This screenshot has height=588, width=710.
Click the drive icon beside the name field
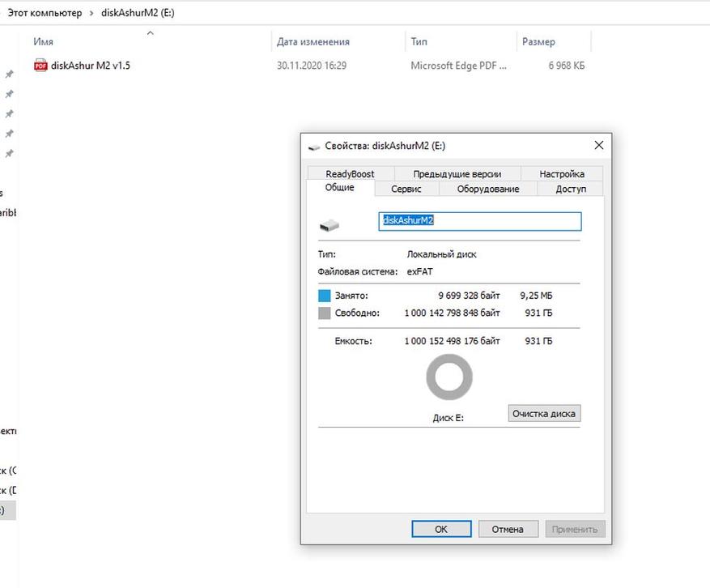click(329, 224)
